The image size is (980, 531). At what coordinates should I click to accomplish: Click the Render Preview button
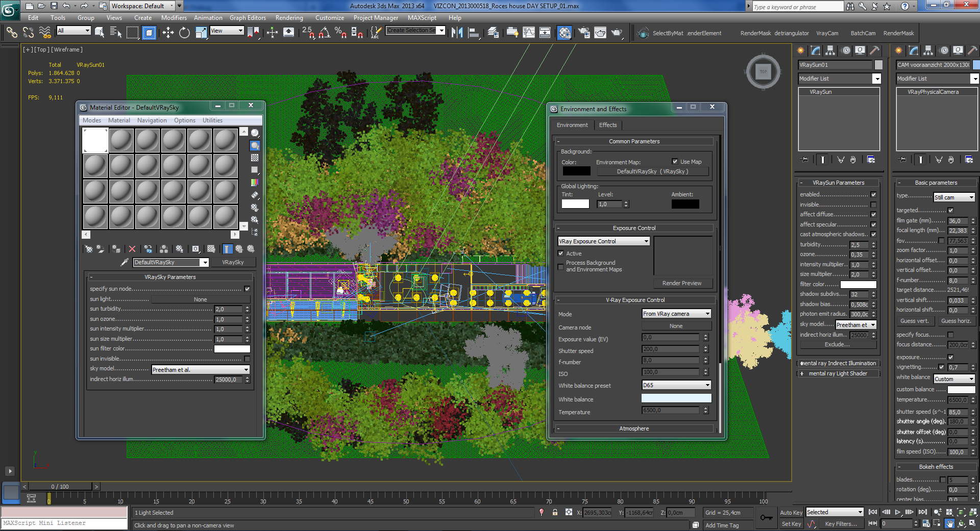point(682,283)
